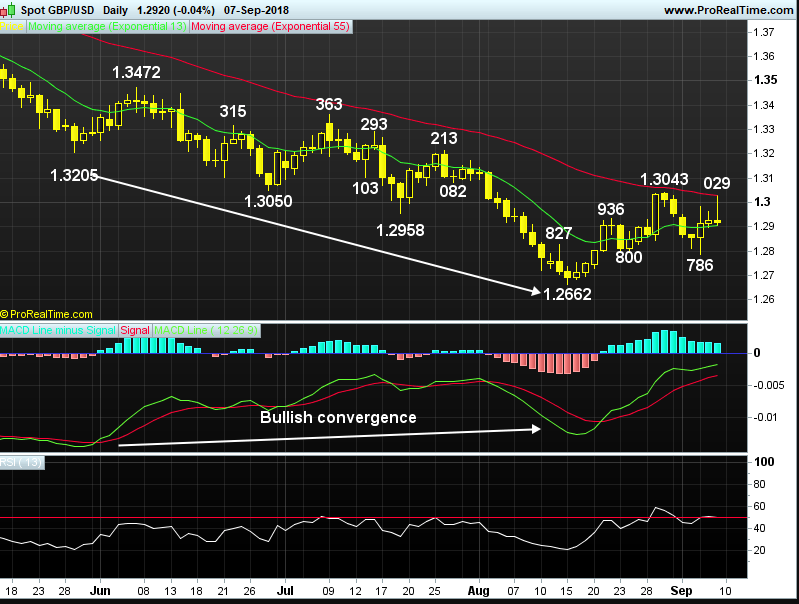This screenshot has width=799, height=604.
Task: Click the Aug month label on the time axis
Action: (x=478, y=591)
